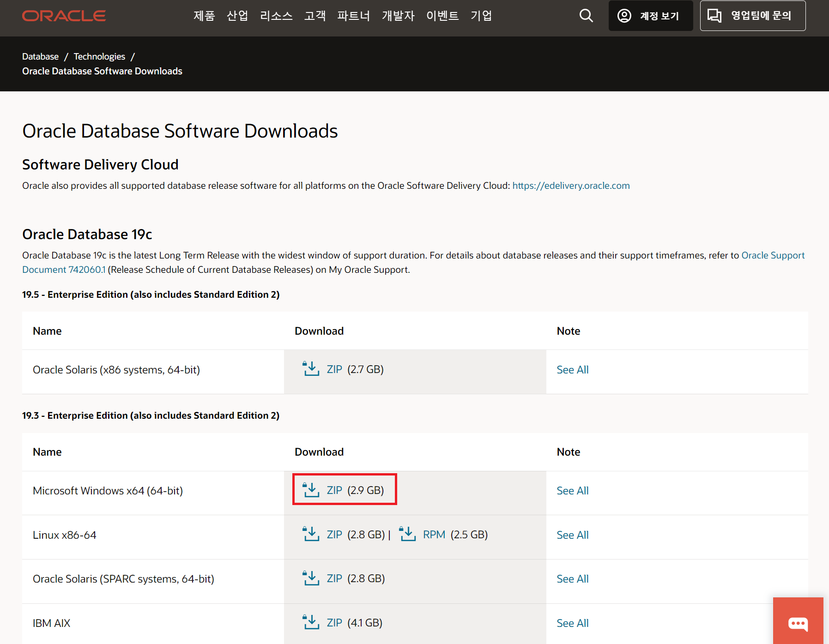Click the account profile icon
This screenshot has width=829, height=644.
pyautogui.click(x=624, y=16)
